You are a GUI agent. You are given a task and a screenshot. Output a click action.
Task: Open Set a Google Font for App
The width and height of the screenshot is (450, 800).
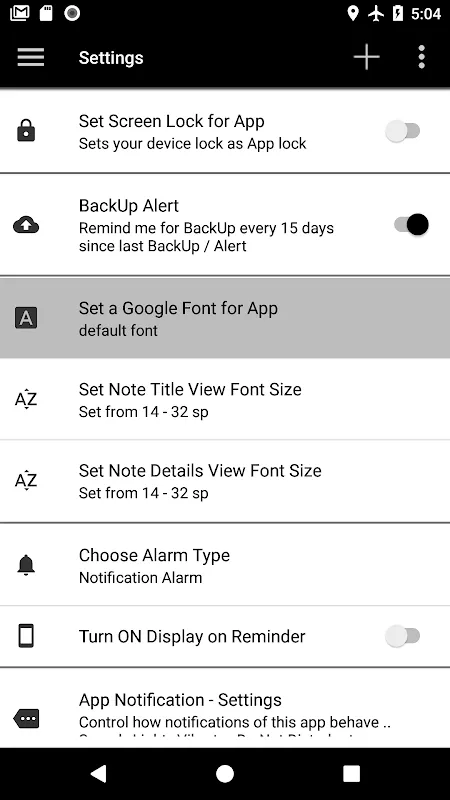[225, 318]
